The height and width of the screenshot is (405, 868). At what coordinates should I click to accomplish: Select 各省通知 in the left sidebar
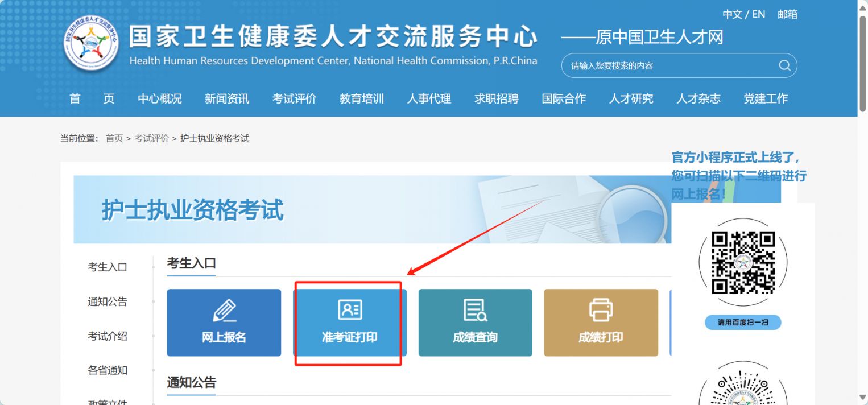tap(108, 370)
